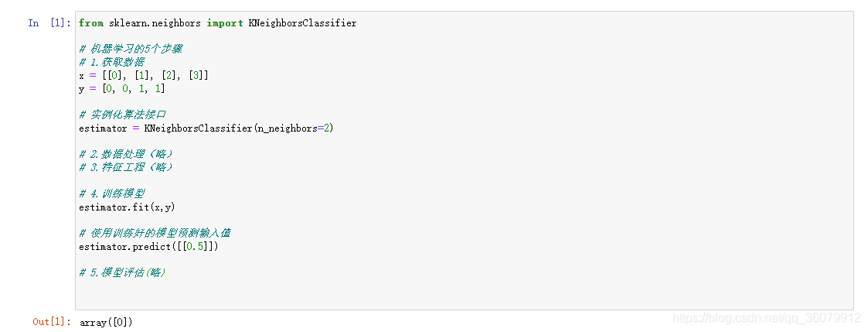Image resolution: width=868 pixels, height=332 pixels.
Task: Click the estimator.predict([[0.5]]) line
Action: click(x=149, y=247)
